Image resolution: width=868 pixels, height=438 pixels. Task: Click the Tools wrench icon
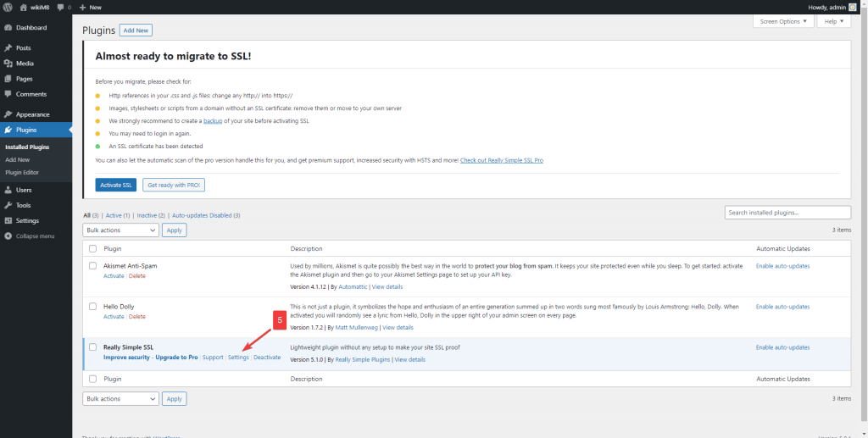point(8,205)
